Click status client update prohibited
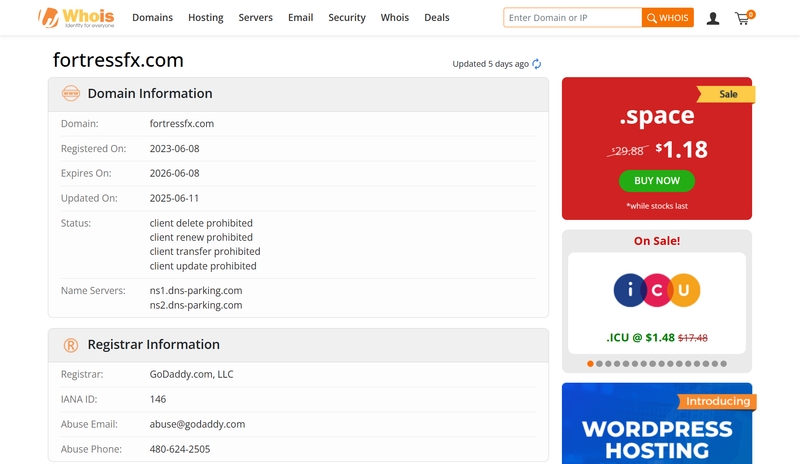 point(203,266)
